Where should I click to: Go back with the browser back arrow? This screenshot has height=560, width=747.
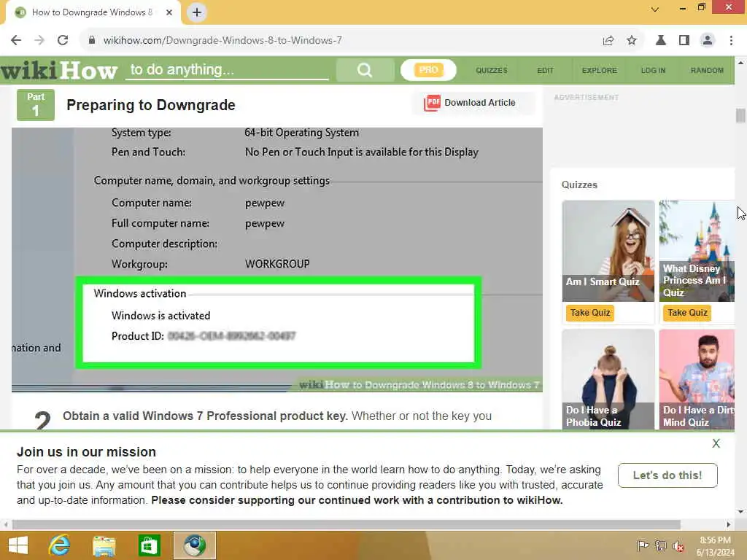pyautogui.click(x=16, y=41)
